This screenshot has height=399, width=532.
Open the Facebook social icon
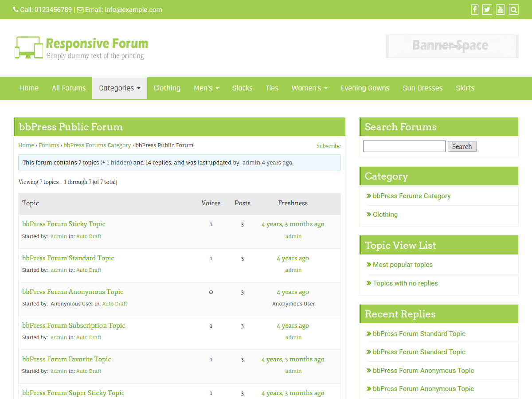475,9
